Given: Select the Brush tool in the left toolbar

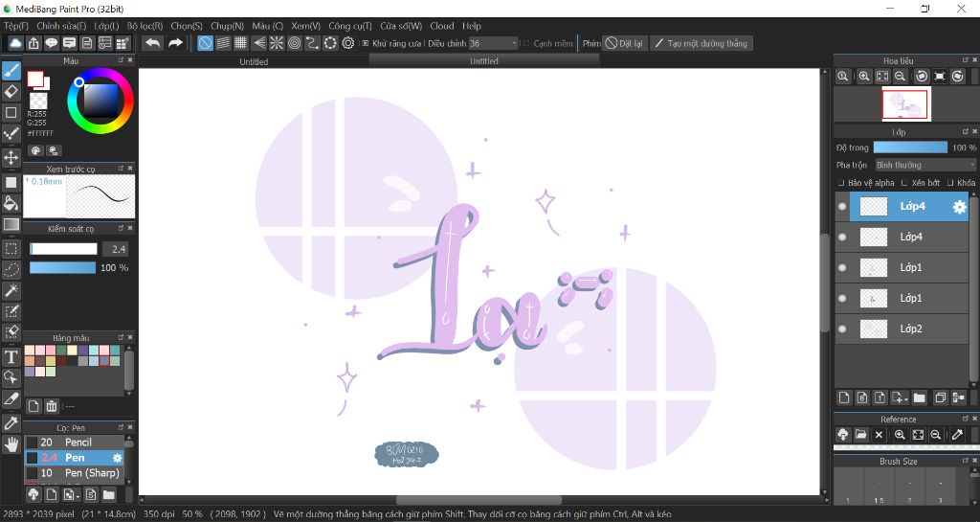Looking at the screenshot, I should 11,71.
